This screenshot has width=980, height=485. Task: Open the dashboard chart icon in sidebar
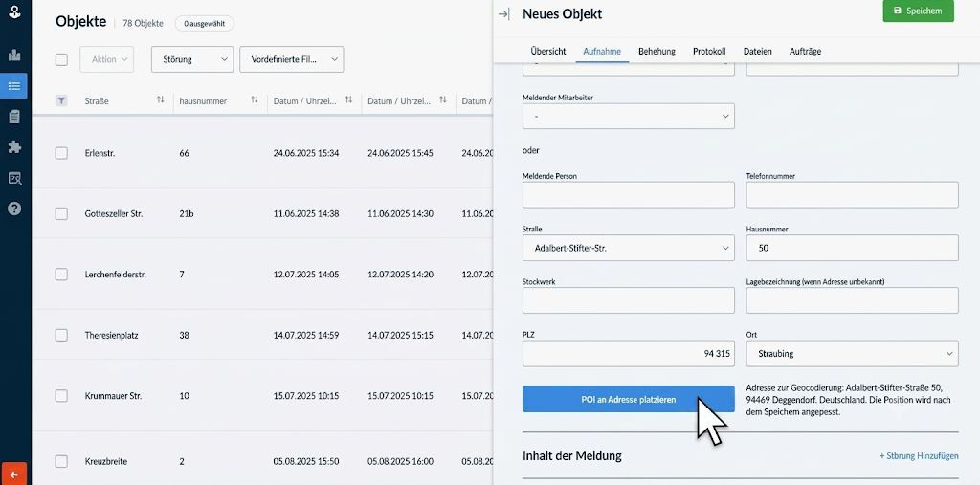14,55
